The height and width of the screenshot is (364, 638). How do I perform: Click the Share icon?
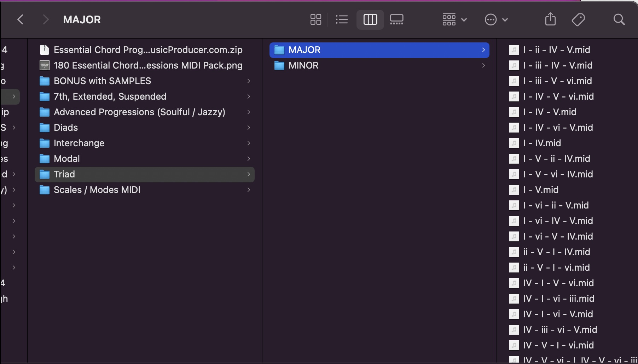coord(550,19)
